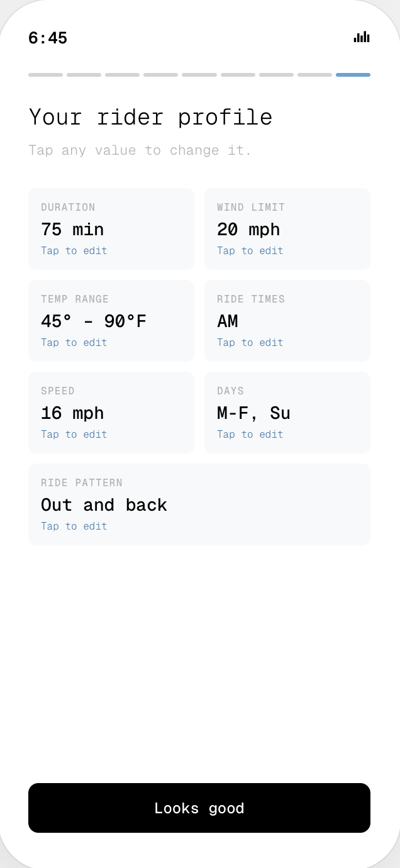This screenshot has width=400, height=868.
Task: Tap the 'Tap to edit' link under Ride Times
Action: [x=250, y=342]
